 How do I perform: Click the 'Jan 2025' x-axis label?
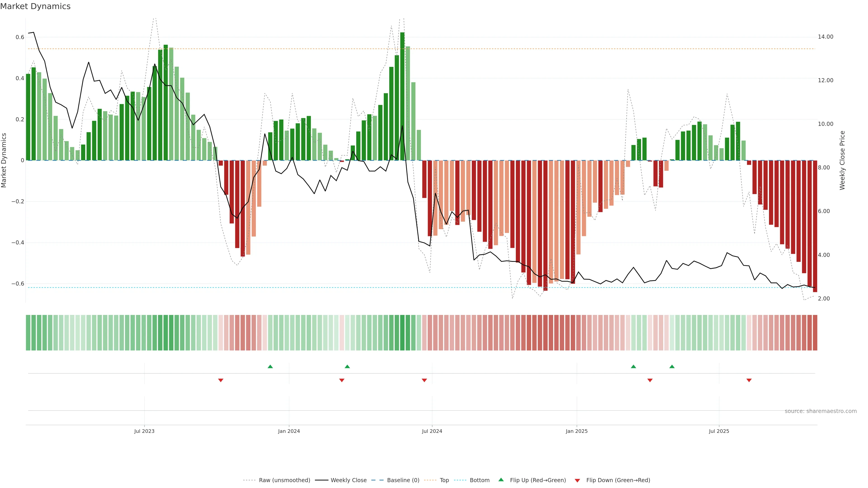[x=577, y=431]
